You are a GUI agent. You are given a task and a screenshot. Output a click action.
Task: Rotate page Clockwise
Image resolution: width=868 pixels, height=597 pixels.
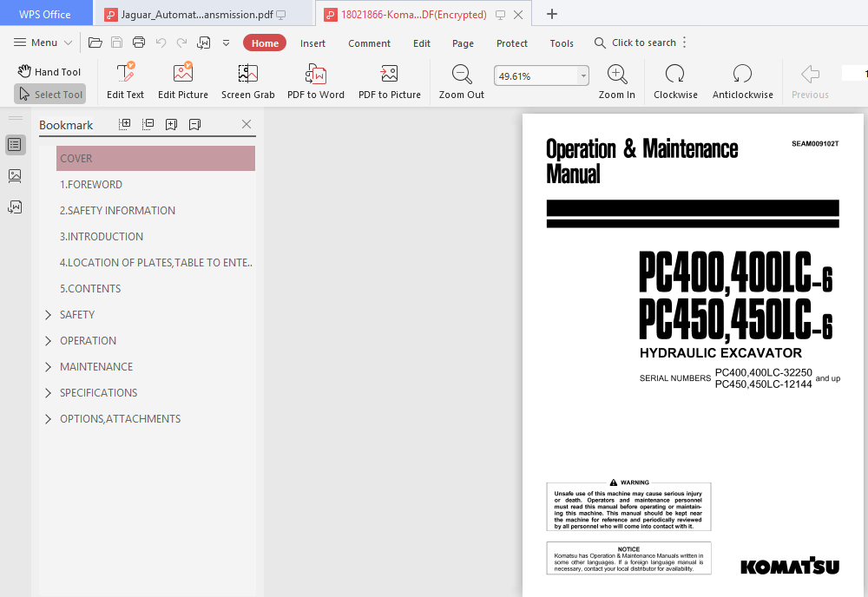(x=675, y=82)
